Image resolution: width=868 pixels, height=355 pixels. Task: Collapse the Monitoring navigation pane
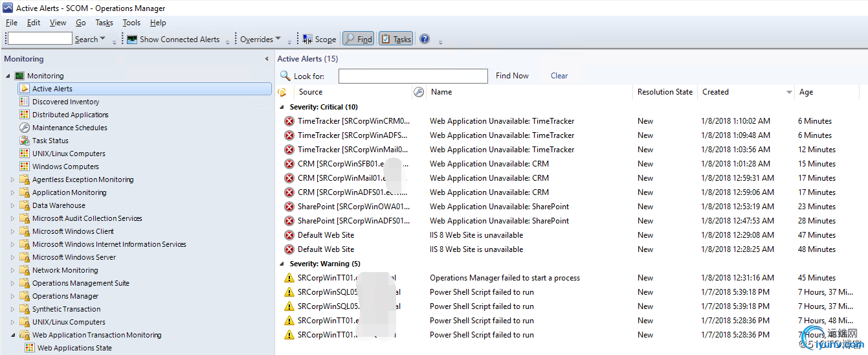[x=267, y=59]
